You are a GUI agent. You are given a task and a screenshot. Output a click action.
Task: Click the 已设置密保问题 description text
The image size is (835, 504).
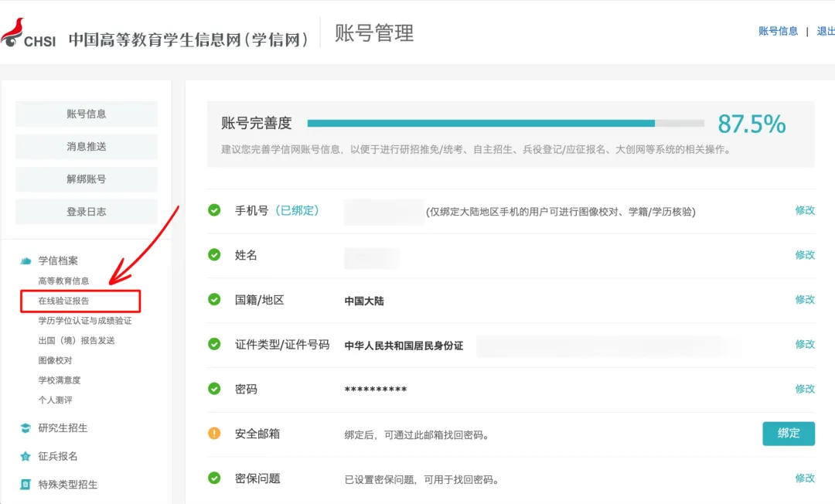tap(422, 479)
